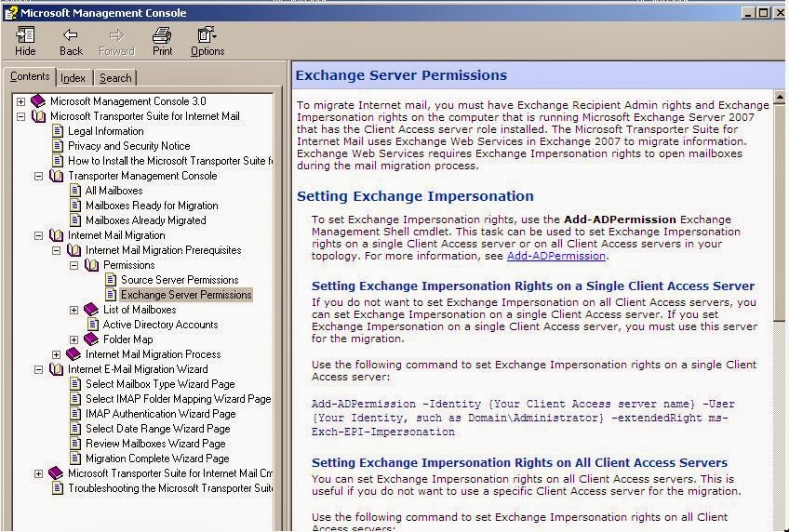This screenshot has height=532, width=789.
Task: Minimize the Microsoft Management Console window
Action: point(748,13)
